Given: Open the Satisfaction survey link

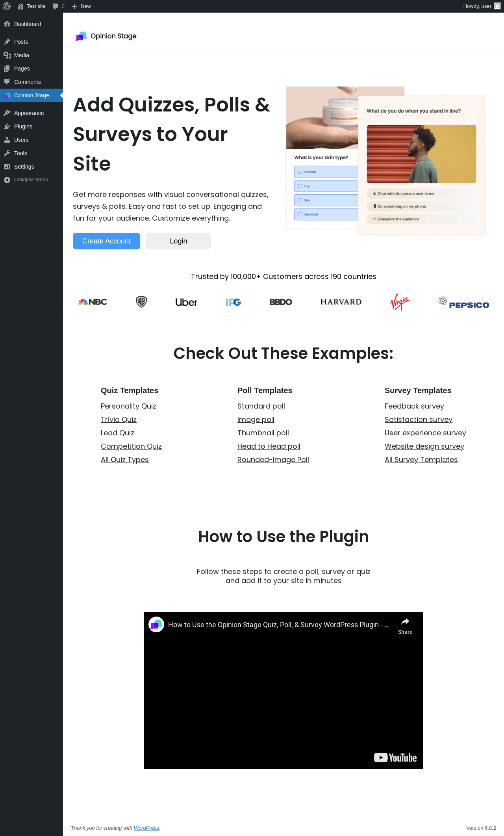Looking at the screenshot, I should tap(419, 420).
